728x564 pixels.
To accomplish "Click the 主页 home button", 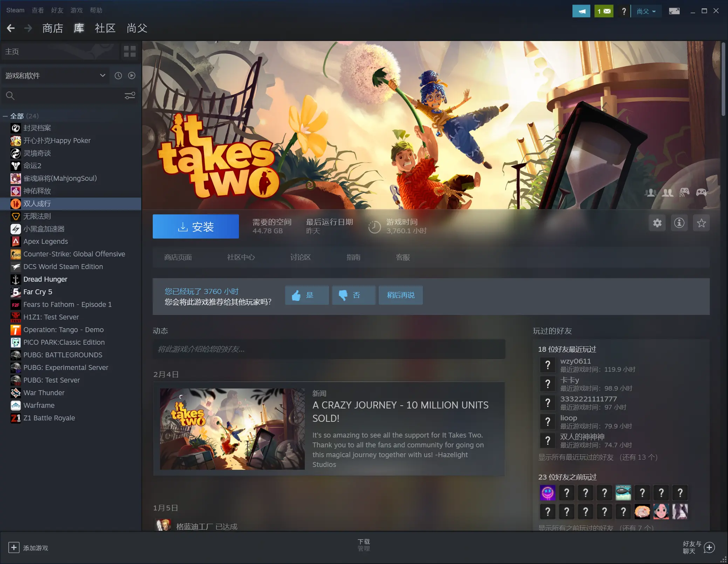I will (60, 51).
